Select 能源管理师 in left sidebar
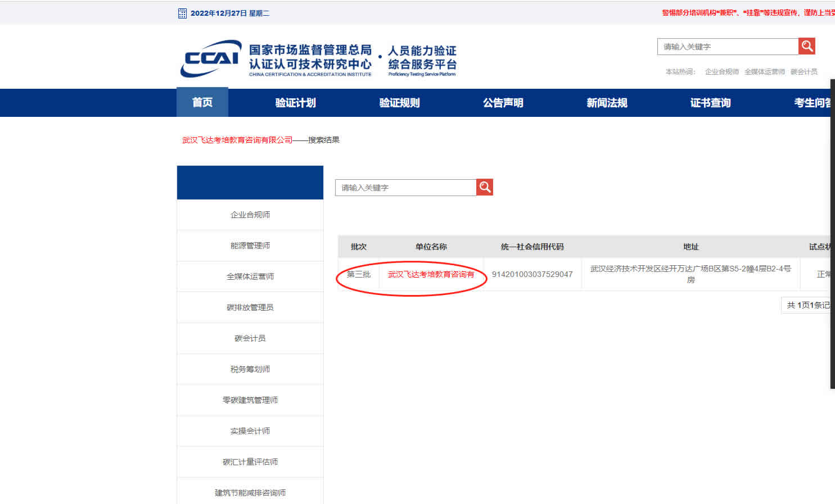This screenshot has height=504, width=835. [x=250, y=246]
